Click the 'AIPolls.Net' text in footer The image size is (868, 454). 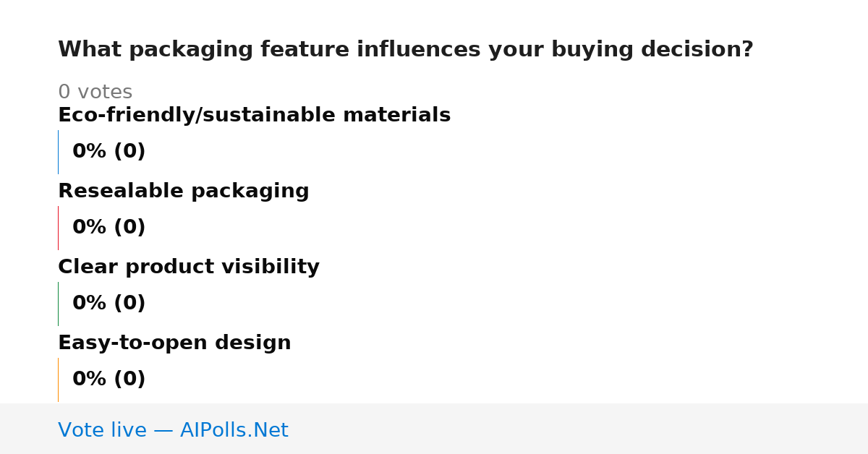(234, 430)
